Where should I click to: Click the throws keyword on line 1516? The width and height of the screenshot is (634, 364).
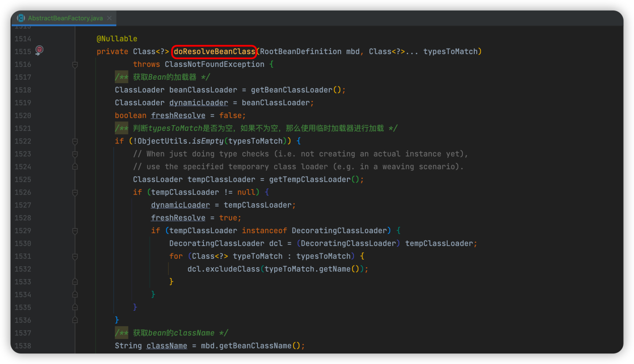point(147,64)
